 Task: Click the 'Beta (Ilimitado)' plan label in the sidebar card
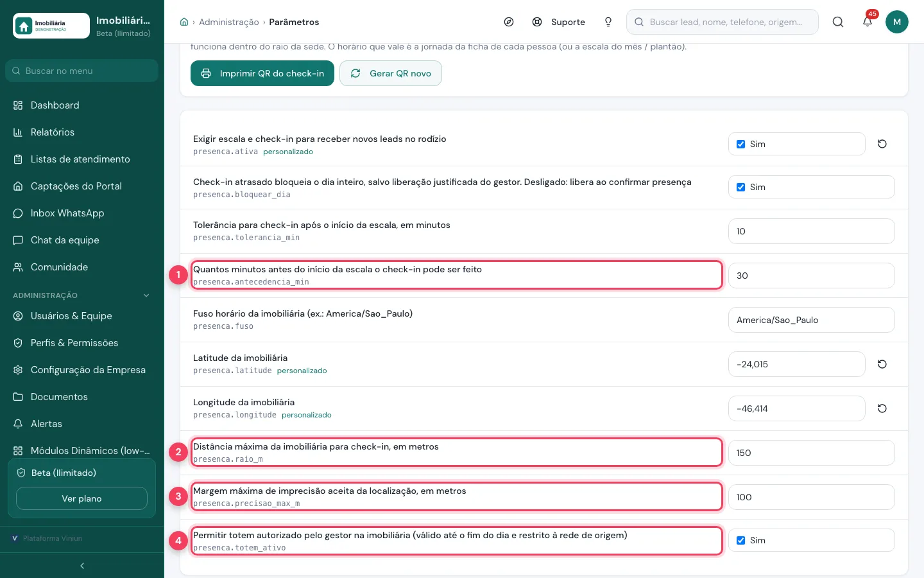click(x=64, y=473)
